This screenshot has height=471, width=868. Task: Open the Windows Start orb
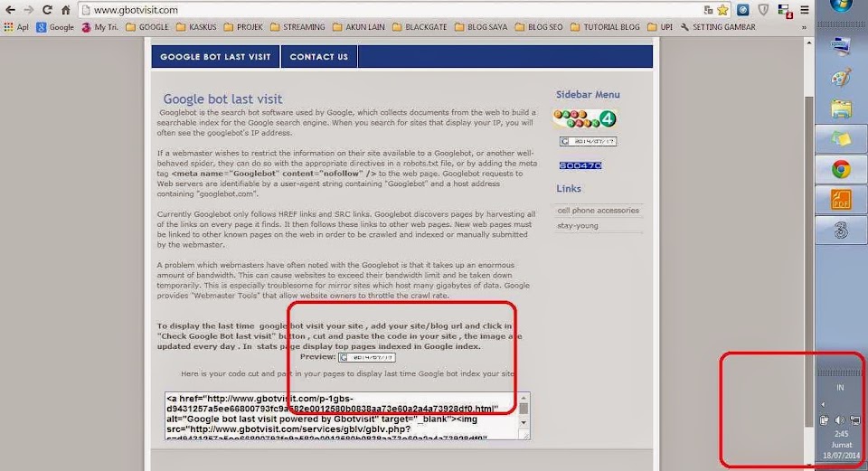coord(842,5)
